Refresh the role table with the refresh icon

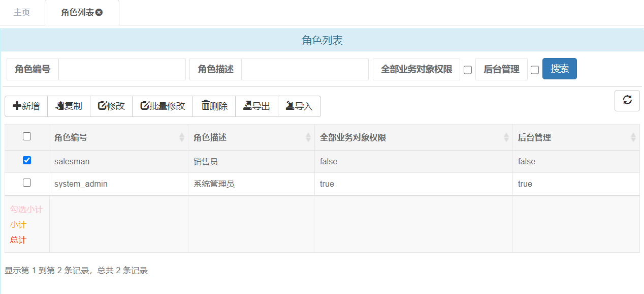pos(627,100)
